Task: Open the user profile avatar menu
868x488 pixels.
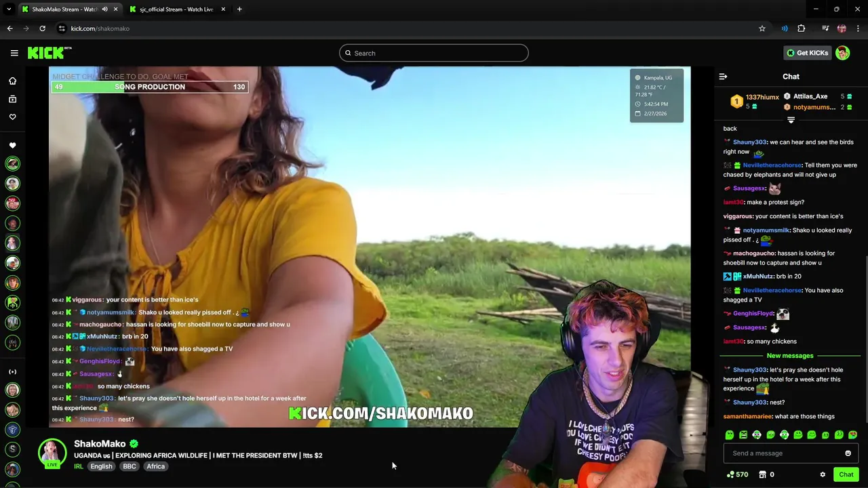Action: (842, 53)
